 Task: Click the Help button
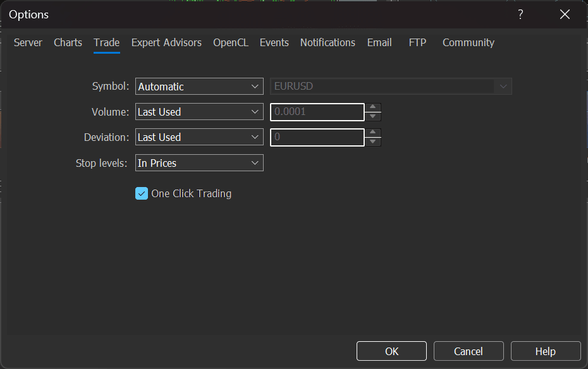coord(546,351)
